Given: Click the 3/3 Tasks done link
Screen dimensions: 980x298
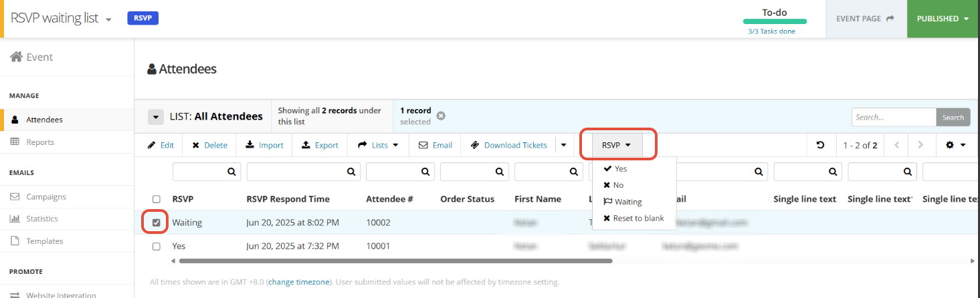Looking at the screenshot, I should (x=771, y=31).
